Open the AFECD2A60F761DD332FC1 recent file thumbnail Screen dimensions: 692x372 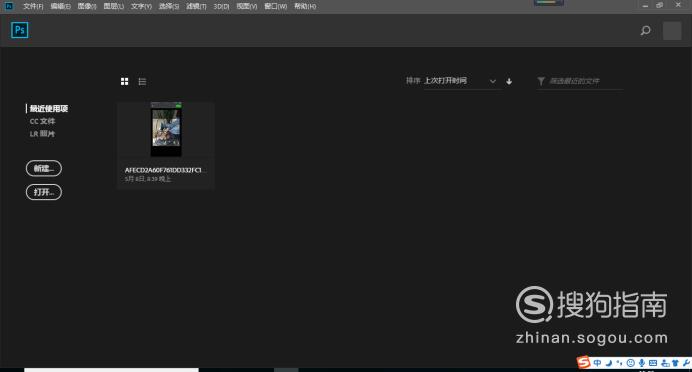(x=166, y=129)
